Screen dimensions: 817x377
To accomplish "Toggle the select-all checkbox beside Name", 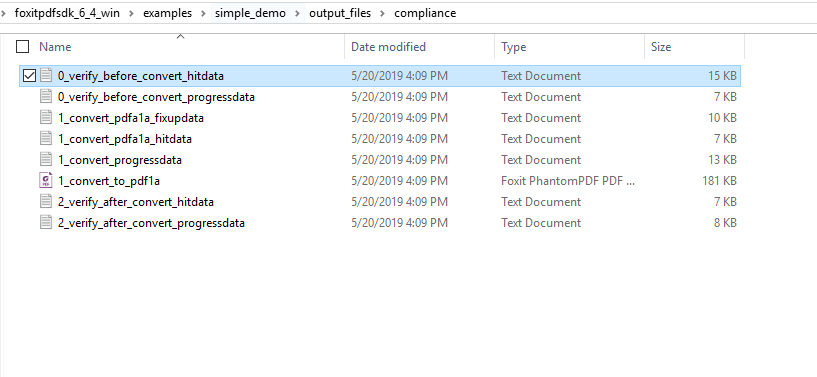I will (x=22, y=47).
